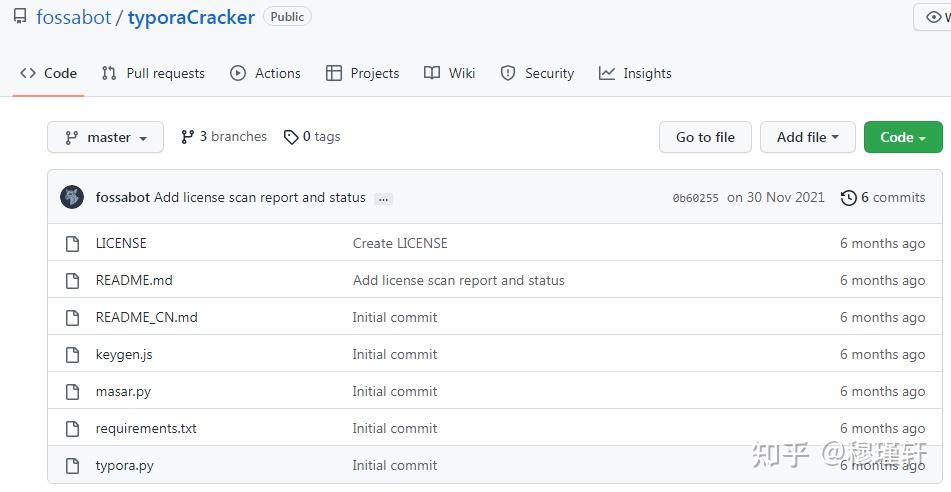Click the repository book icon beside fossabot

pos(20,17)
